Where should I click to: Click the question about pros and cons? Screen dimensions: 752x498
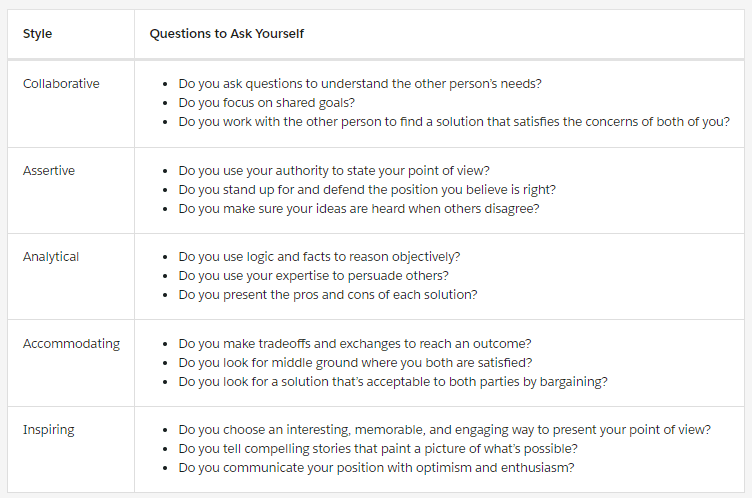pyautogui.click(x=328, y=295)
